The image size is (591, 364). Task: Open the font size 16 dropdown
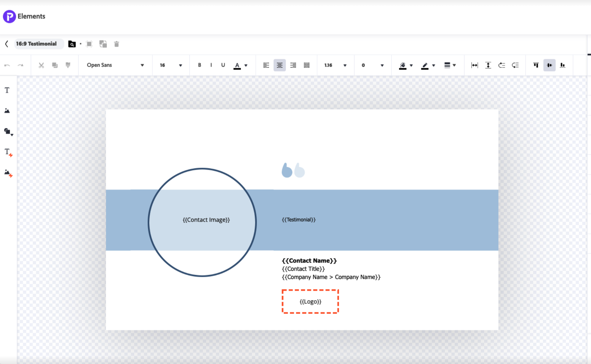pos(171,65)
